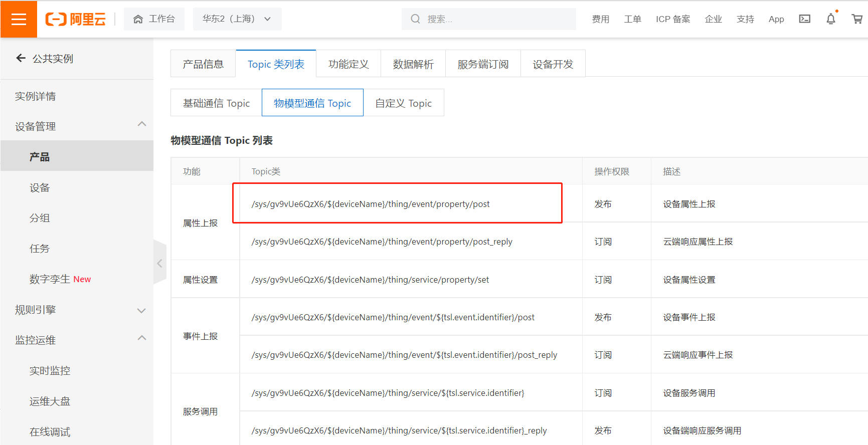Click the thing/service/property/set topic path
The image size is (868, 445).
point(370,280)
